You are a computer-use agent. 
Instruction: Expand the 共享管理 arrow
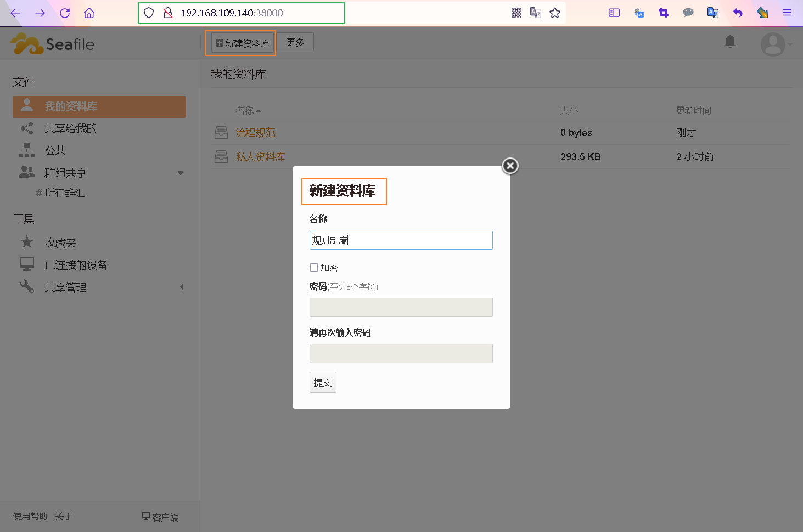(x=182, y=287)
